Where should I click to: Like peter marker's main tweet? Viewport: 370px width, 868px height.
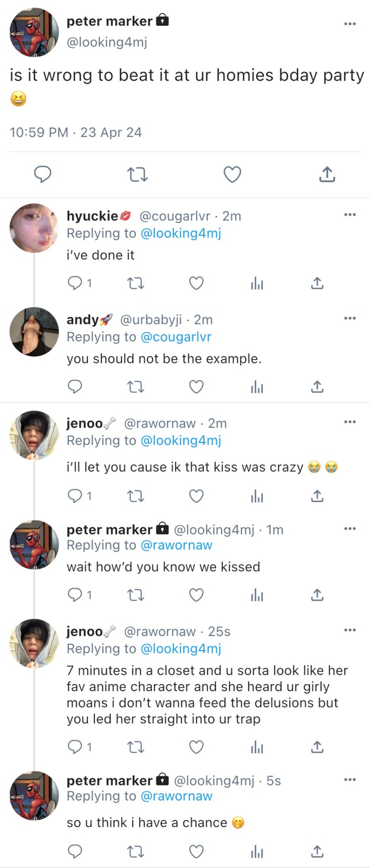[x=232, y=175]
